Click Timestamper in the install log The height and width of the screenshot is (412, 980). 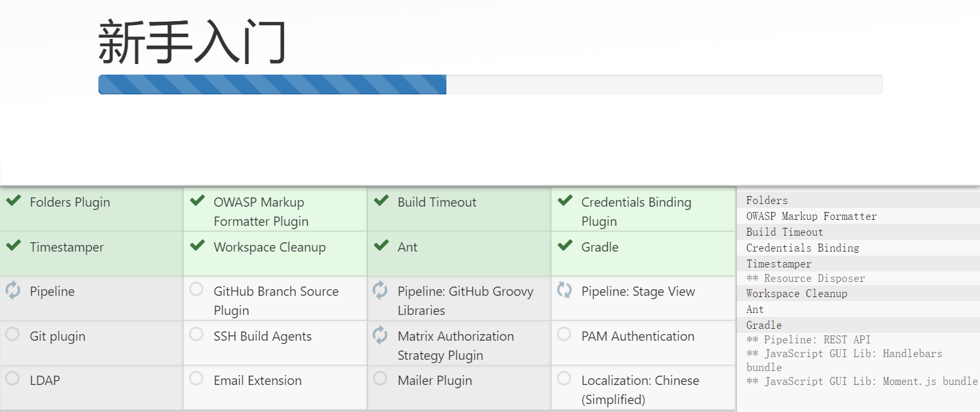(779, 263)
